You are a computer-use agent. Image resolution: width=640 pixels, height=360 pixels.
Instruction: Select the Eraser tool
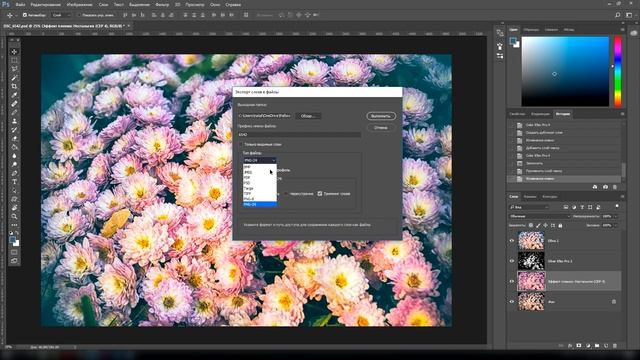click(14, 138)
